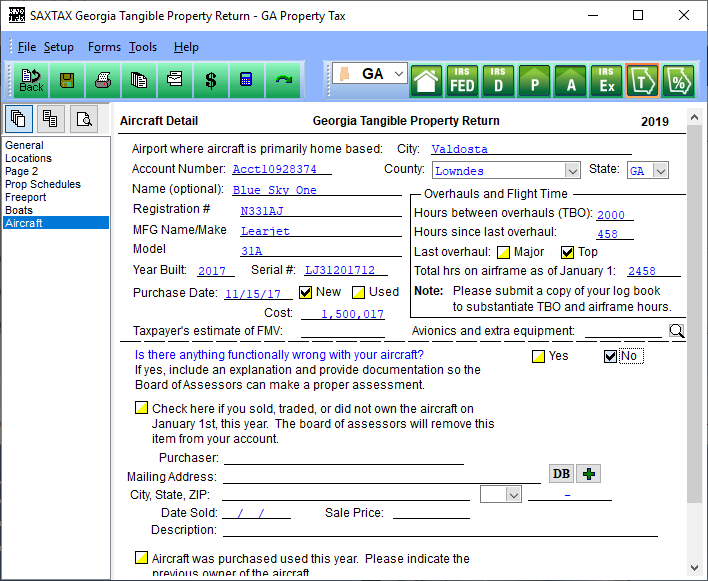Click the vertical scrollbar down arrow
This screenshot has width=708, height=581.
click(x=694, y=568)
